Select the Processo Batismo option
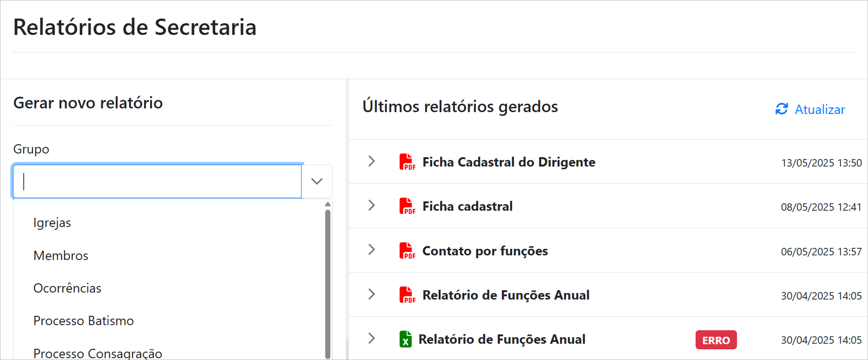 tap(84, 320)
